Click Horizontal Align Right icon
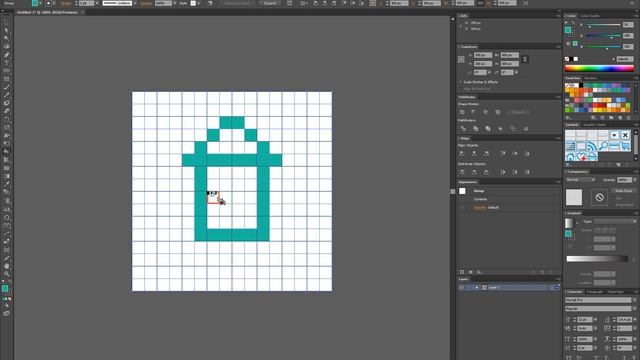640x360 pixels. 486,153
